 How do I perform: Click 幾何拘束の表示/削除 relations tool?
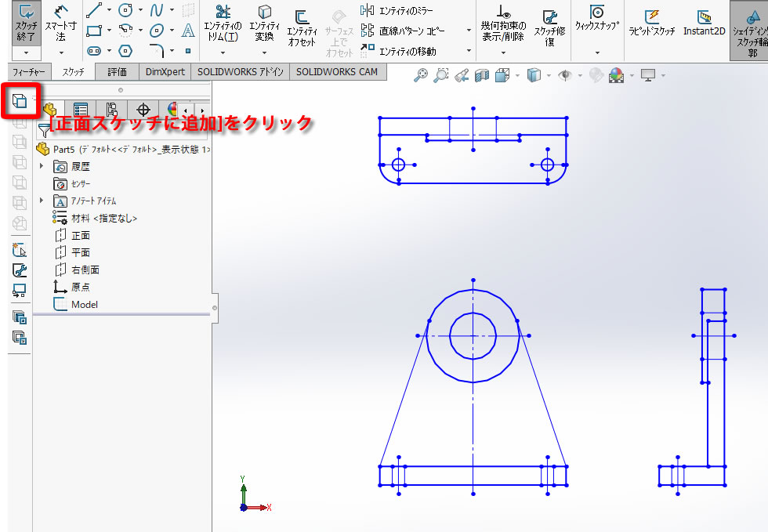pos(503,23)
